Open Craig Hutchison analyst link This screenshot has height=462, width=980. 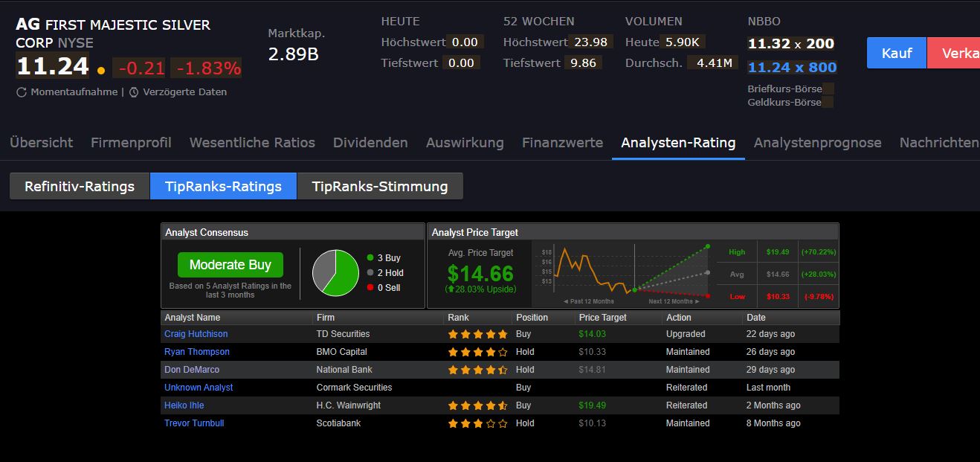pos(196,334)
